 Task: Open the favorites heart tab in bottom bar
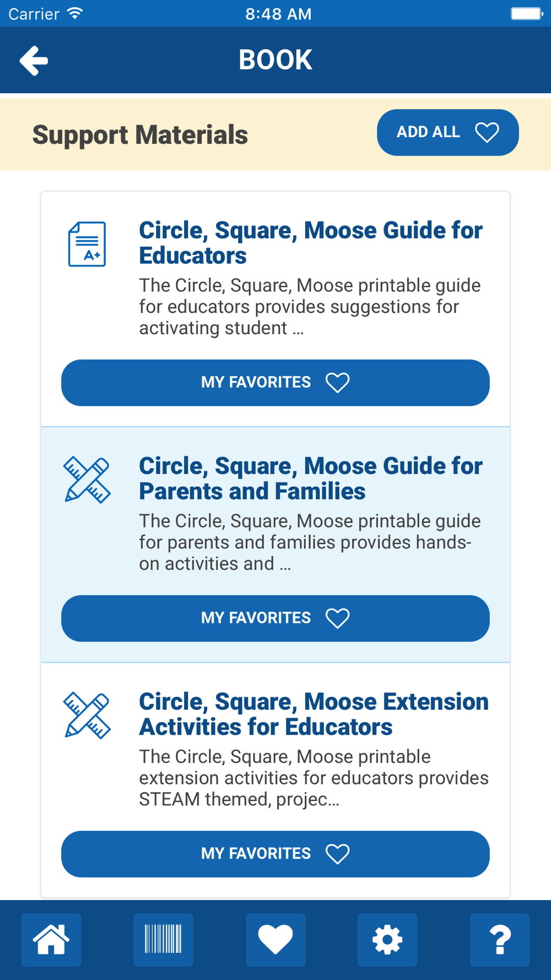[x=275, y=940]
